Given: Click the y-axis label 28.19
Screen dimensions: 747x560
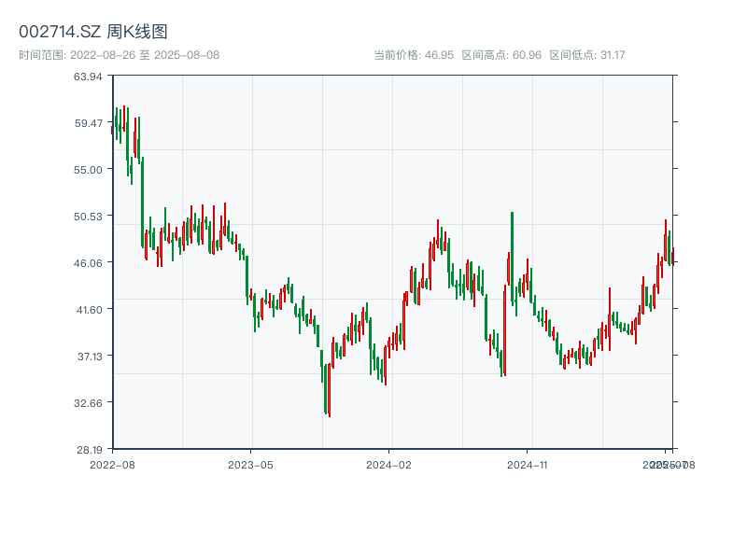Looking at the screenshot, I should [89, 450].
